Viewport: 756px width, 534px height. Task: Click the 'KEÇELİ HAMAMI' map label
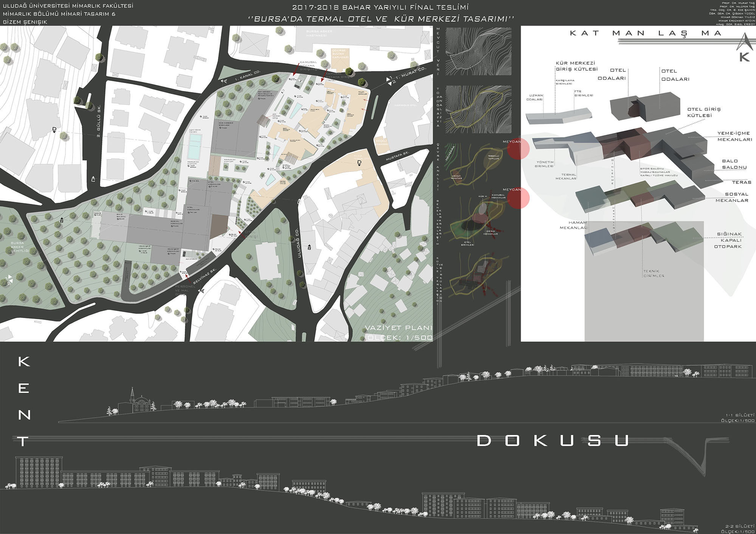point(381,143)
